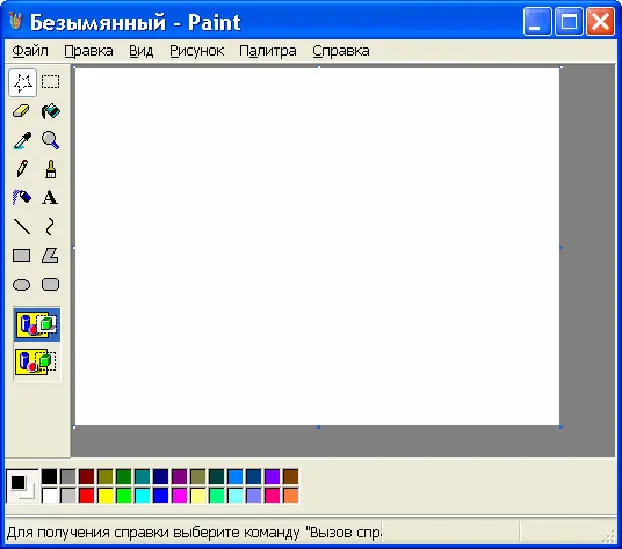Viewport: 622px width, 549px height.
Task: Pick the orange color swatch
Action: click(291, 495)
